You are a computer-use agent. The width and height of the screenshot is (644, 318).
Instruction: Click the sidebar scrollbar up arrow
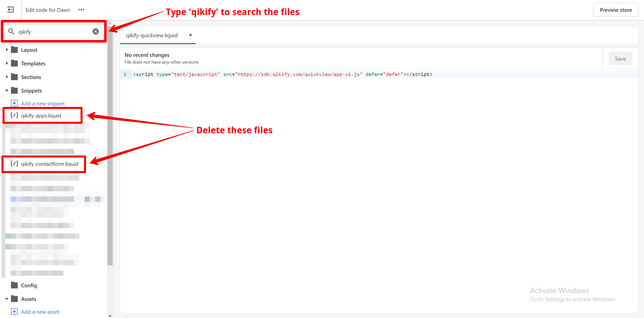click(110, 23)
